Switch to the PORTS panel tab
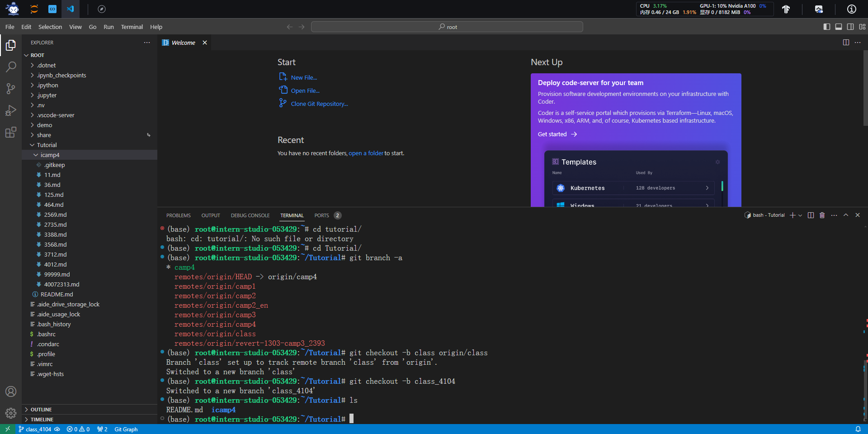This screenshot has height=434, width=868. click(x=328, y=215)
